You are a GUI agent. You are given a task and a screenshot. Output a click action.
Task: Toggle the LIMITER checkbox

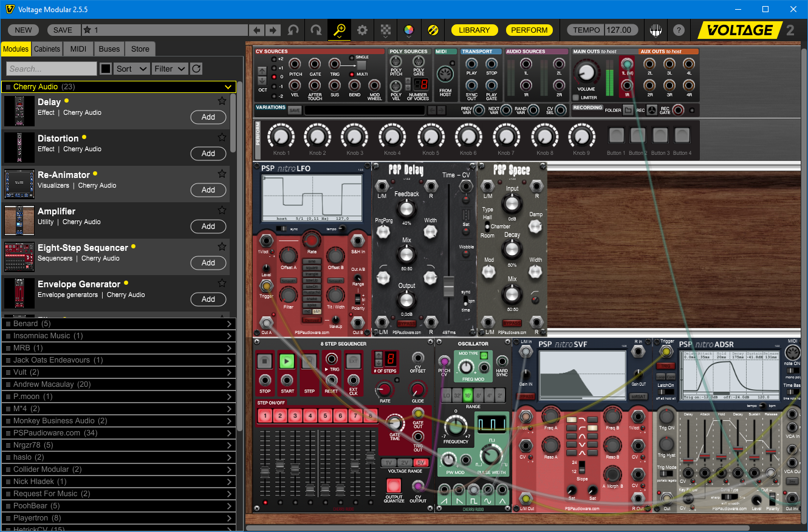(x=575, y=97)
